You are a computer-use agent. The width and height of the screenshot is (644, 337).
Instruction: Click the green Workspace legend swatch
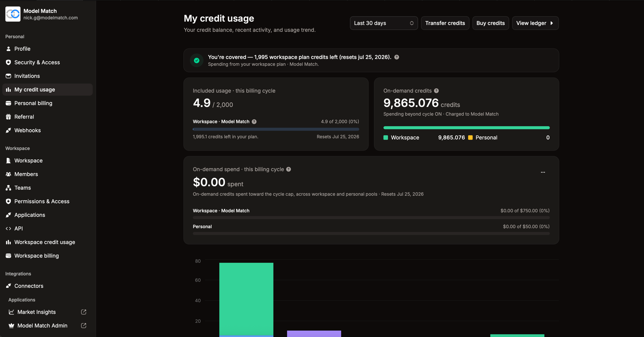click(x=386, y=138)
